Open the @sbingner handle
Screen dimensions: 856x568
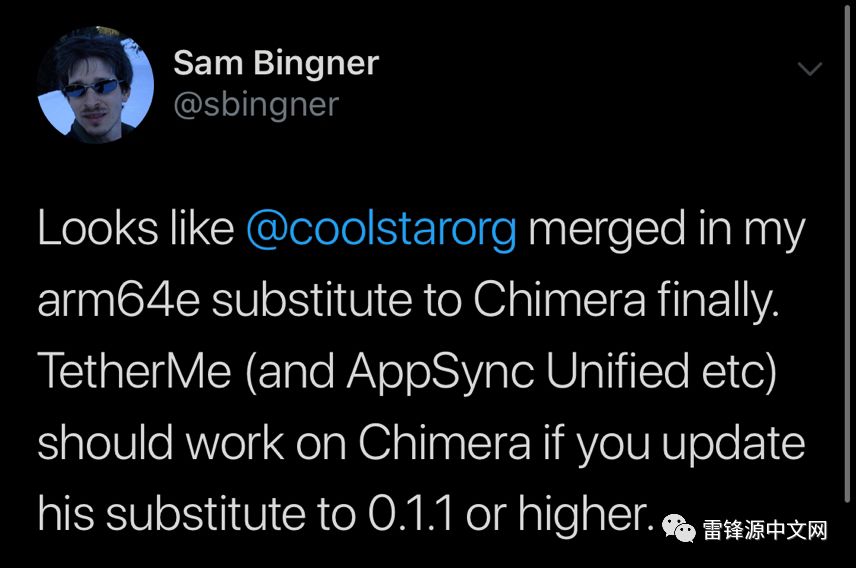click(257, 104)
